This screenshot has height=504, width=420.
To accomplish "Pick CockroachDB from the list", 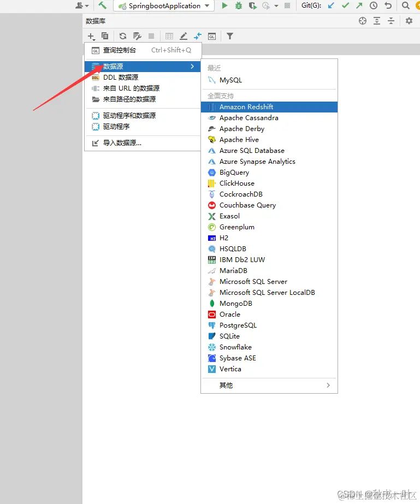I will 269,194.
